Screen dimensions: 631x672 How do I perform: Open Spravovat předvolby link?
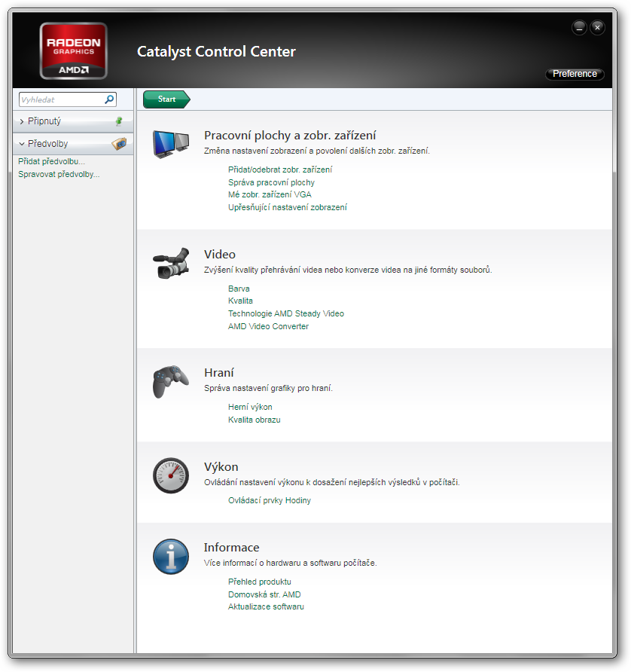59,175
